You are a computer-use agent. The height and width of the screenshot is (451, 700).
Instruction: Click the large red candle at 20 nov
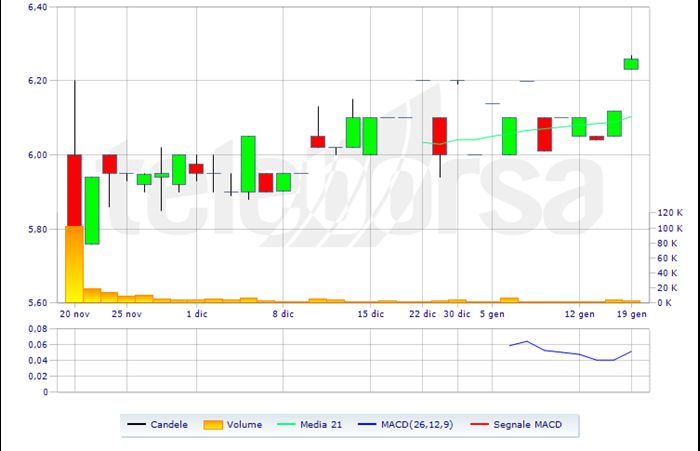74,190
